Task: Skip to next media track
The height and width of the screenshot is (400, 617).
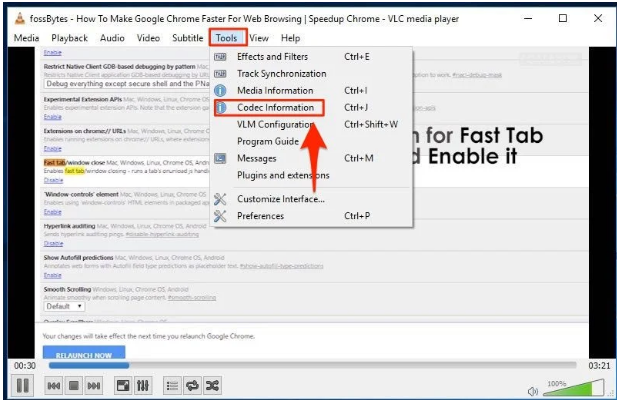Action: [x=93, y=385]
